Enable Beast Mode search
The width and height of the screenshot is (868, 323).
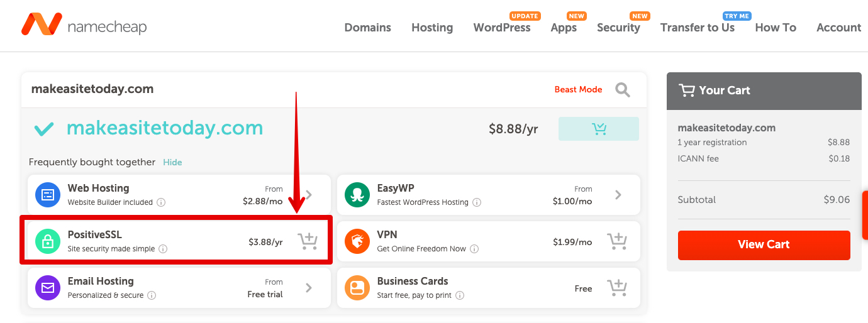(x=578, y=90)
